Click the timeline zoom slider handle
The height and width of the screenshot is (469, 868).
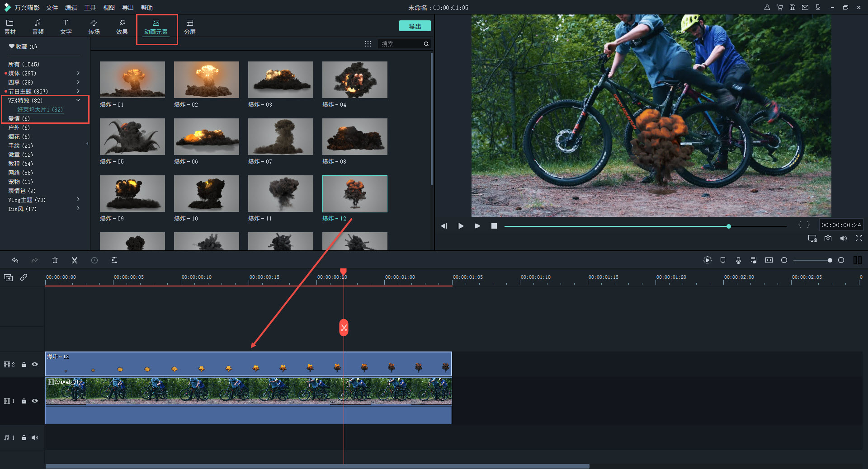pyautogui.click(x=830, y=260)
